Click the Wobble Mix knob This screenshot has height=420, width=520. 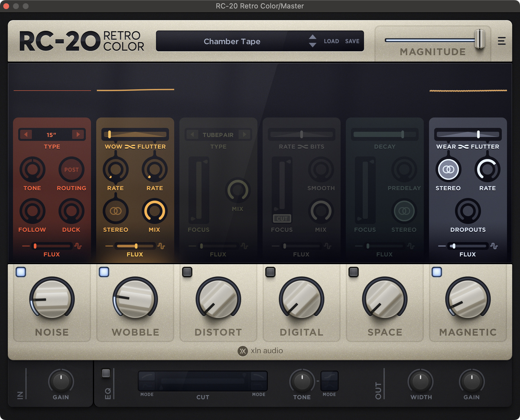click(155, 211)
